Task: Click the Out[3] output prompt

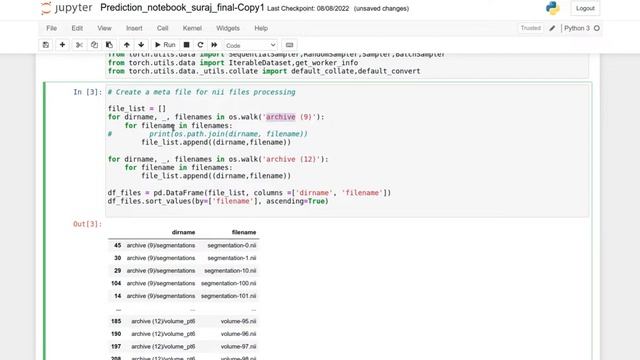Action: [x=87, y=224]
